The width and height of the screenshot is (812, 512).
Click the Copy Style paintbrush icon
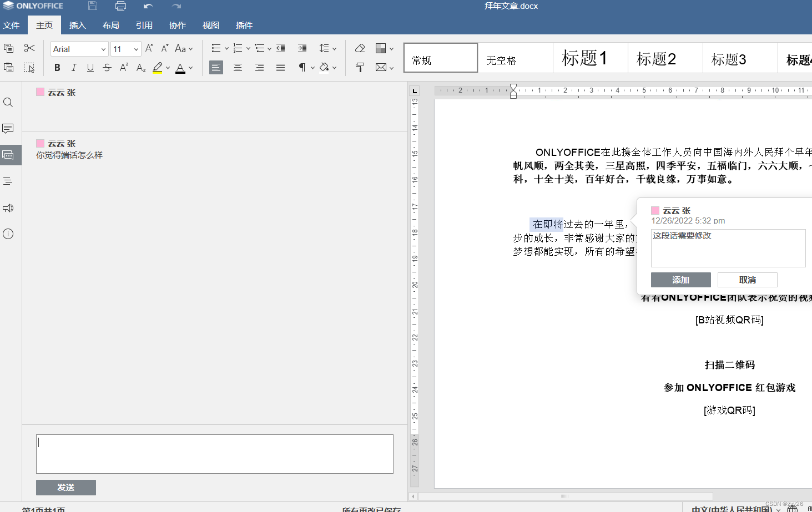click(x=360, y=67)
